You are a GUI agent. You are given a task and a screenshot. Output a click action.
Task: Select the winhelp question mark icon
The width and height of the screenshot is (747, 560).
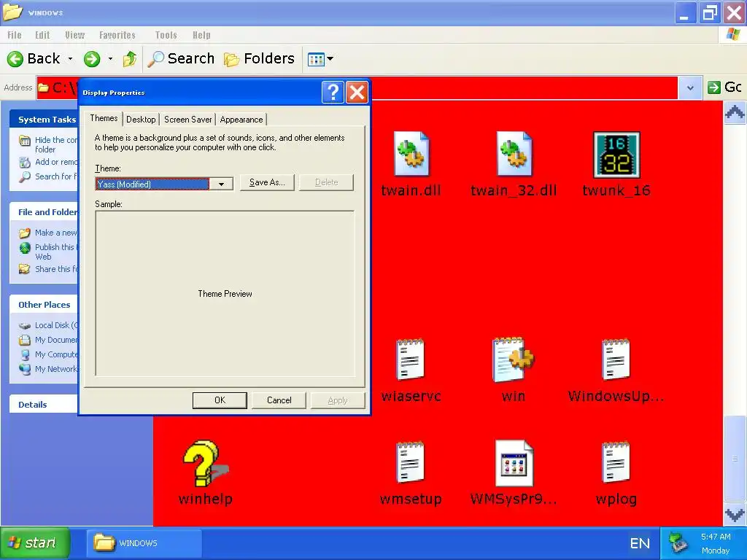pos(205,463)
